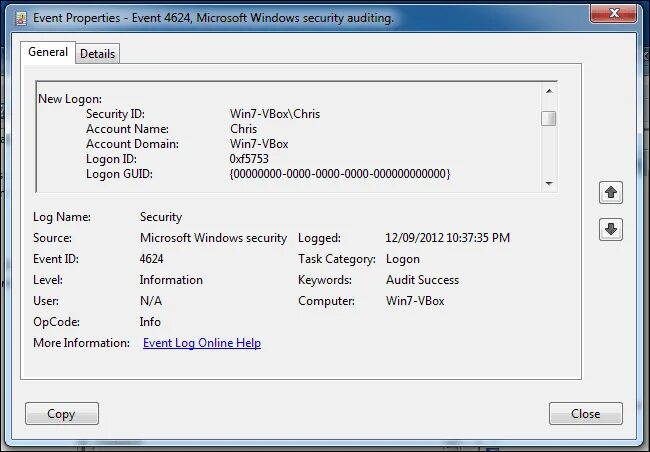This screenshot has height=452, width=650.
Task: Click the Logged date and time field
Action: click(x=447, y=238)
